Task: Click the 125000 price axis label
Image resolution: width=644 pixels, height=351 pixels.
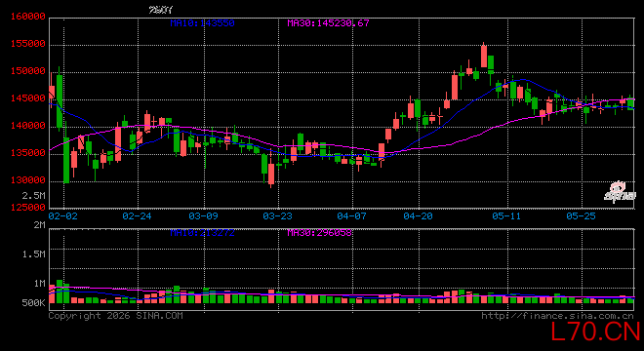Action: (x=27, y=208)
